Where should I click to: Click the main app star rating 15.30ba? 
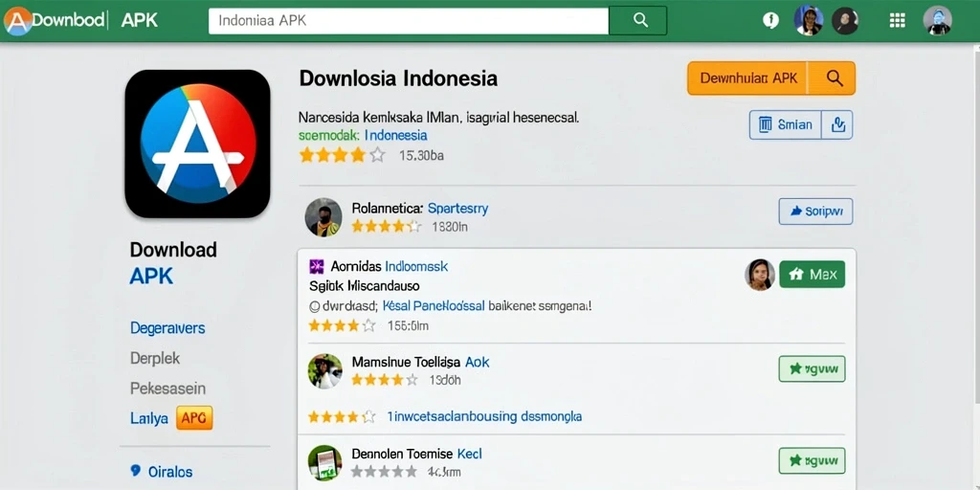(371, 155)
